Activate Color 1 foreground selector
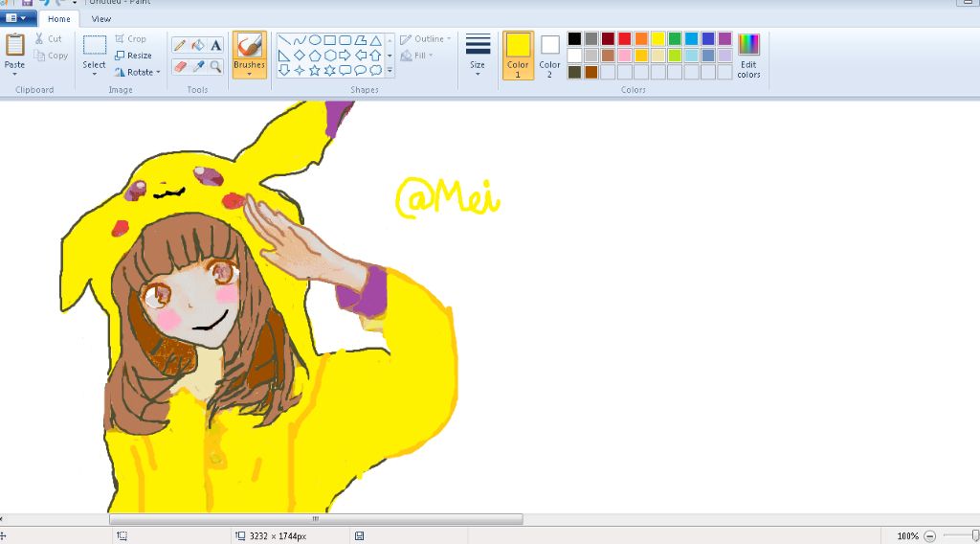This screenshot has width=980, height=544. coord(518,55)
